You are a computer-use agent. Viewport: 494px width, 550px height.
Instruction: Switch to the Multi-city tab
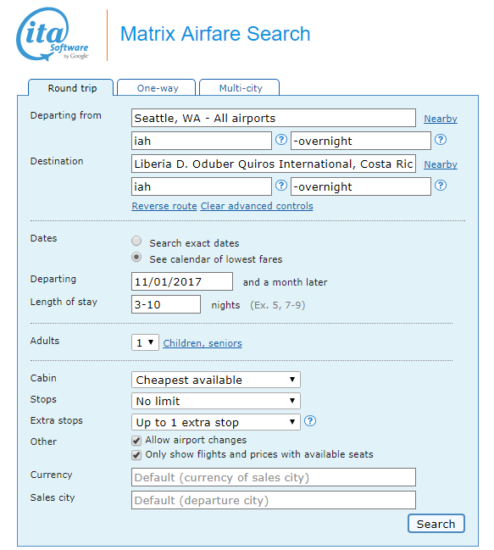point(240,88)
